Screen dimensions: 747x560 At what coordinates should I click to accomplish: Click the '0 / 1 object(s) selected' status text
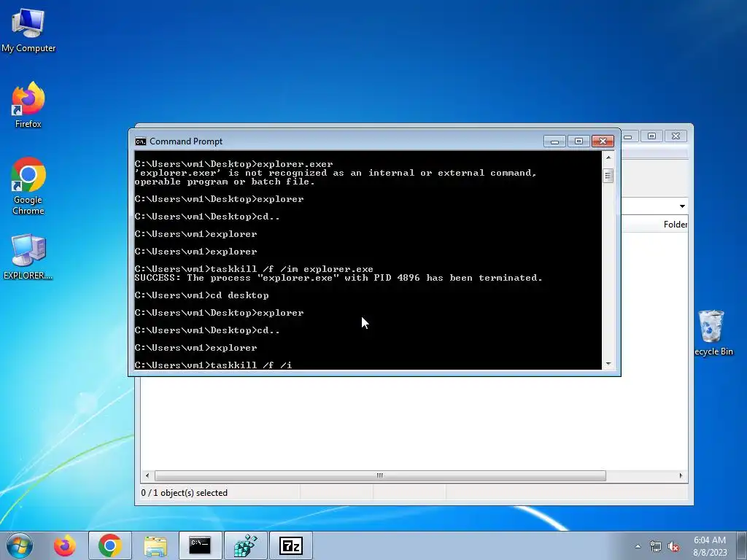pos(185,493)
